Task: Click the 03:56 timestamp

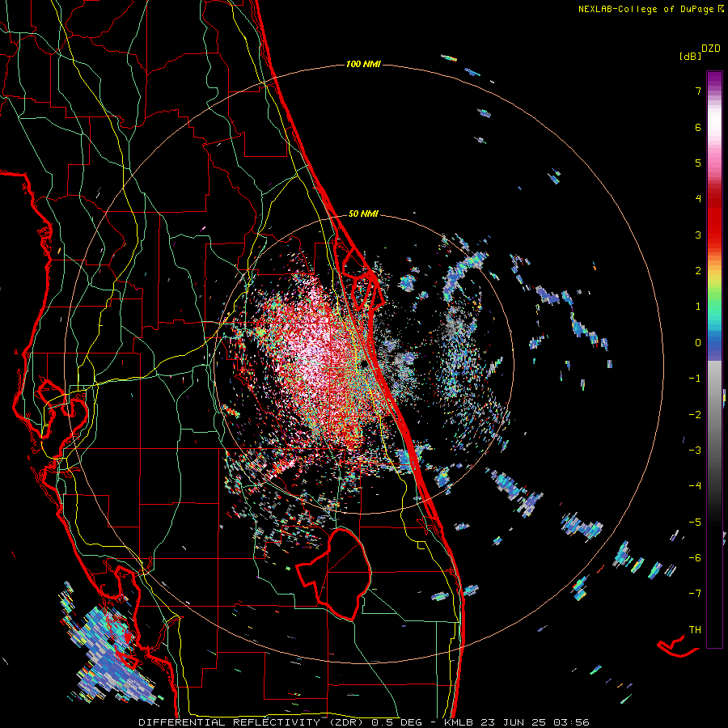Action: tap(572, 722)
